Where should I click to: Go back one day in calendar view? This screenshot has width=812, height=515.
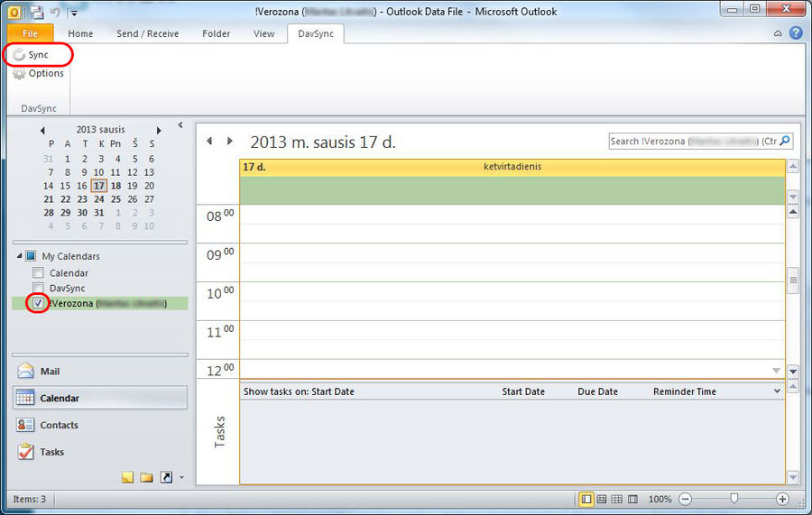pos(209,141)
